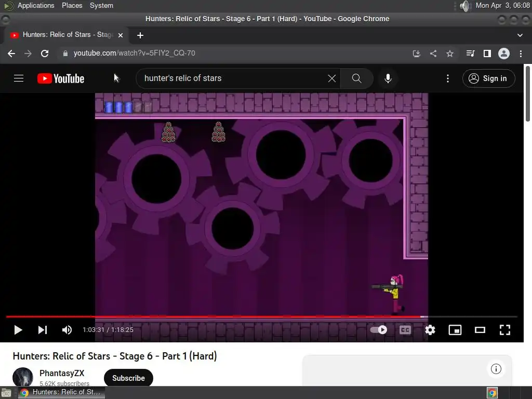532x399 pixels.
Task: Enable miniplayer mode
Action: pos(455,330)
